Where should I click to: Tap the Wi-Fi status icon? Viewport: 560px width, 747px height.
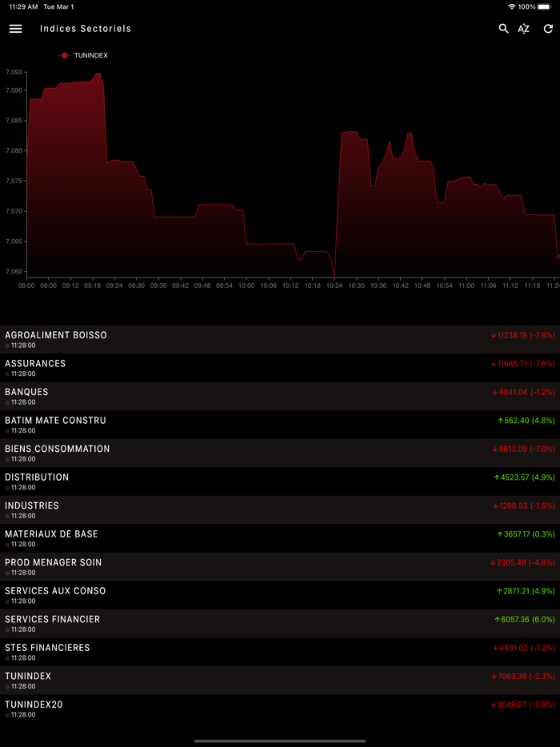point(511,6)
